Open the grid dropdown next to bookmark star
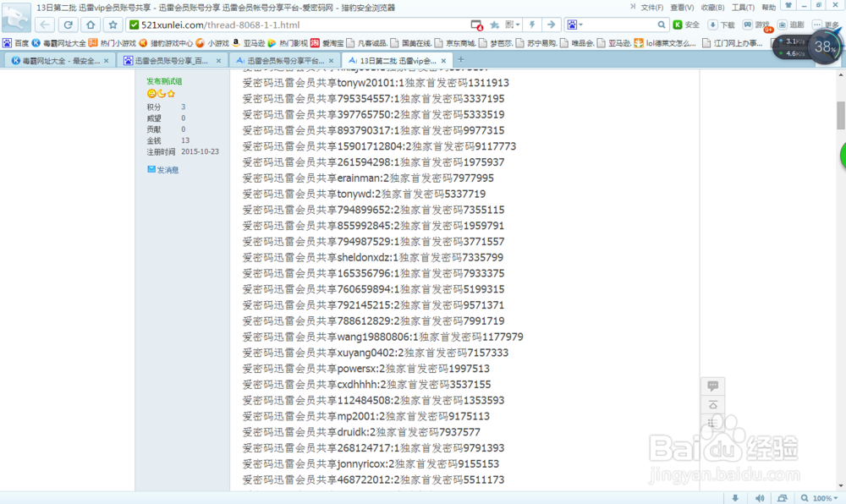846x504 pixels. point(513,25)
